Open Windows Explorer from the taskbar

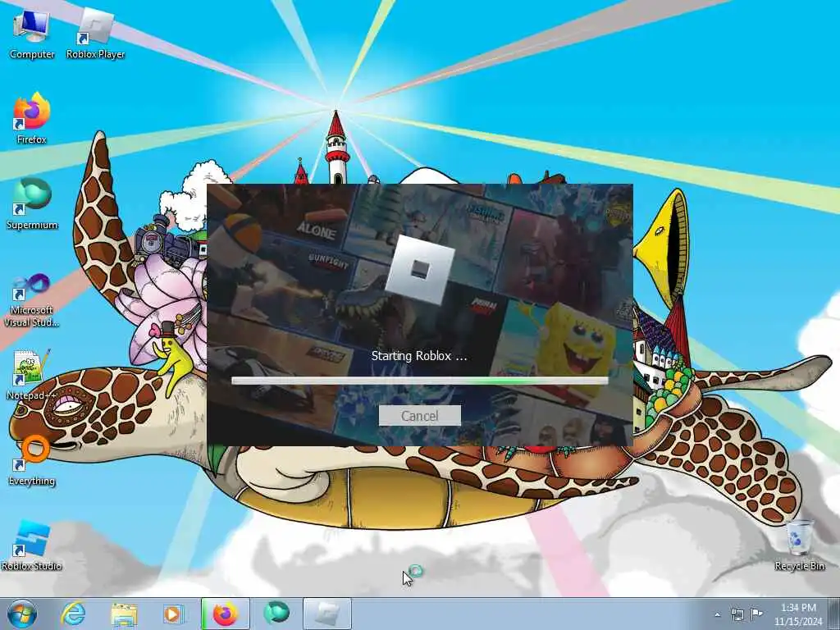click(x=124, y=614)
